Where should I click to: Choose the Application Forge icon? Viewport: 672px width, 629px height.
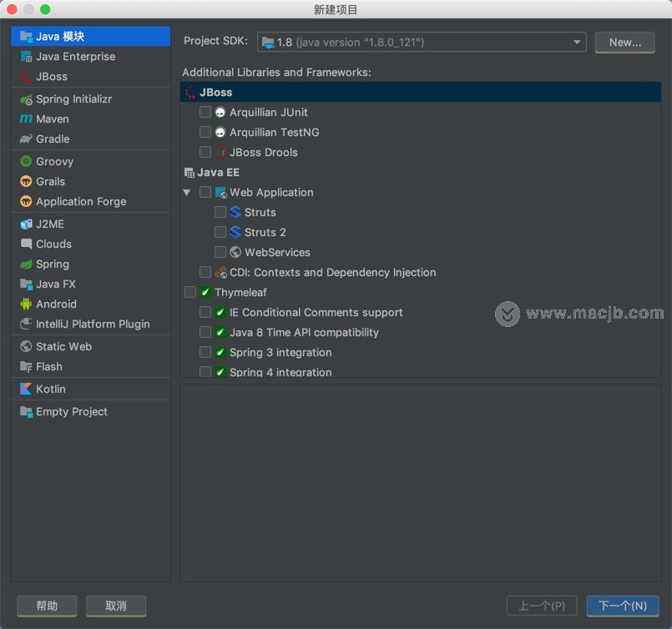point(26,202)
